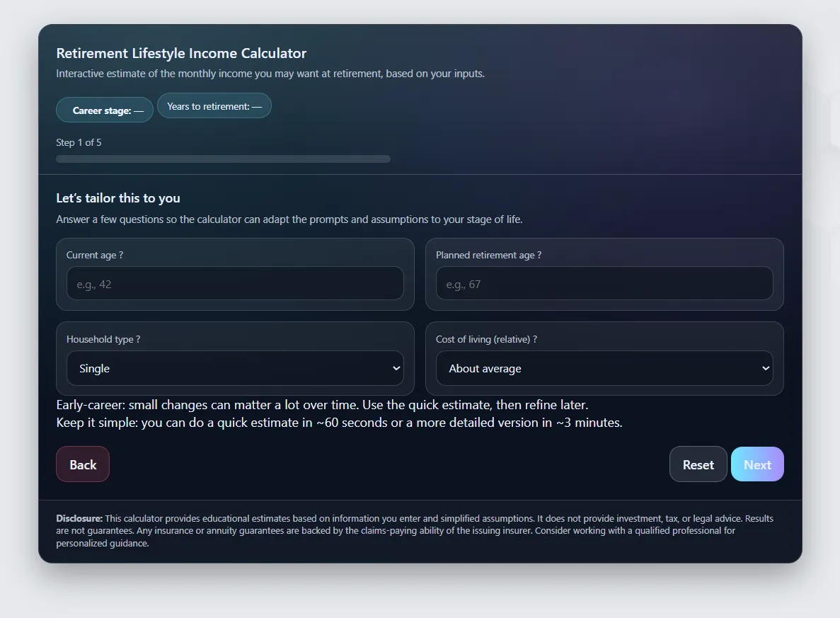This screenshot has height=618, width=840.
Task: Focus the Planned retirement age input
Action: click(x=604, y=284)
